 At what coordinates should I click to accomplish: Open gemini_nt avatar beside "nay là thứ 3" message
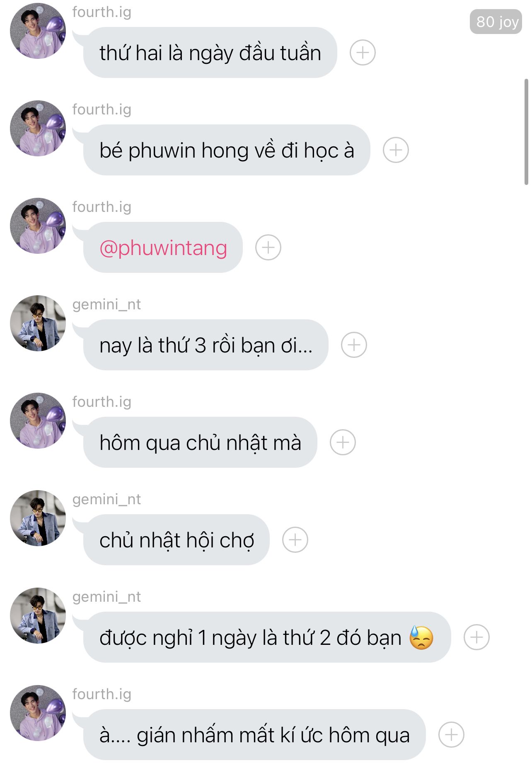click(x=38, y=323)
